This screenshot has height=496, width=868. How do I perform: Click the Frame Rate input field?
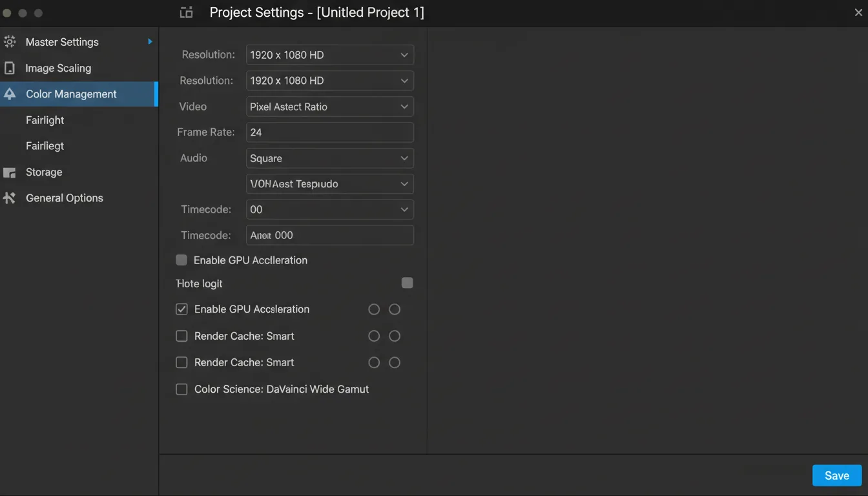(329, 132)
